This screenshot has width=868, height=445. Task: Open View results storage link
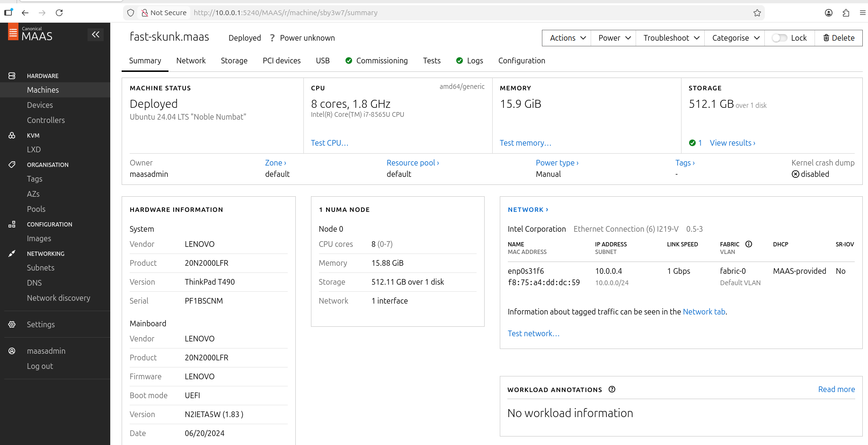(732, 143)
